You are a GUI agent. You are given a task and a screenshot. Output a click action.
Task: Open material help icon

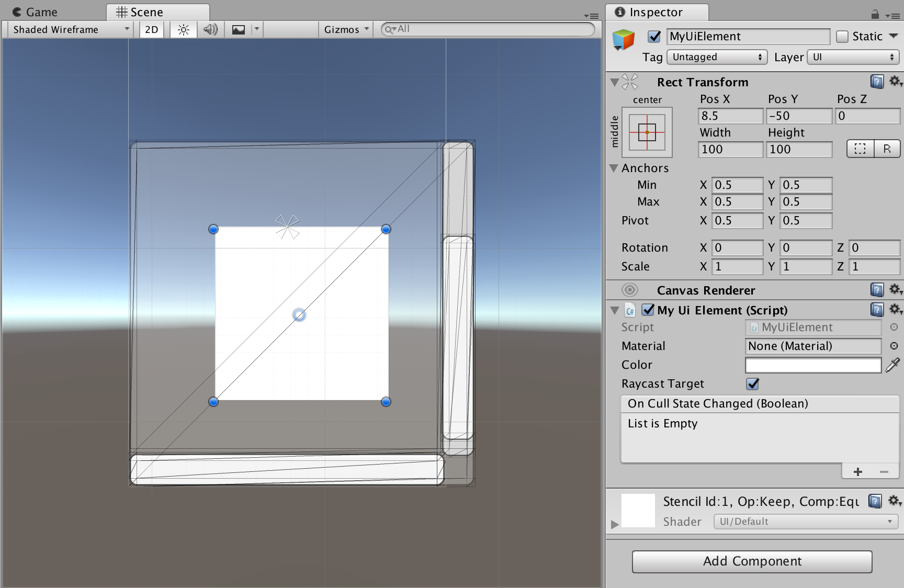pyautogui.click(x=875, y=501)
